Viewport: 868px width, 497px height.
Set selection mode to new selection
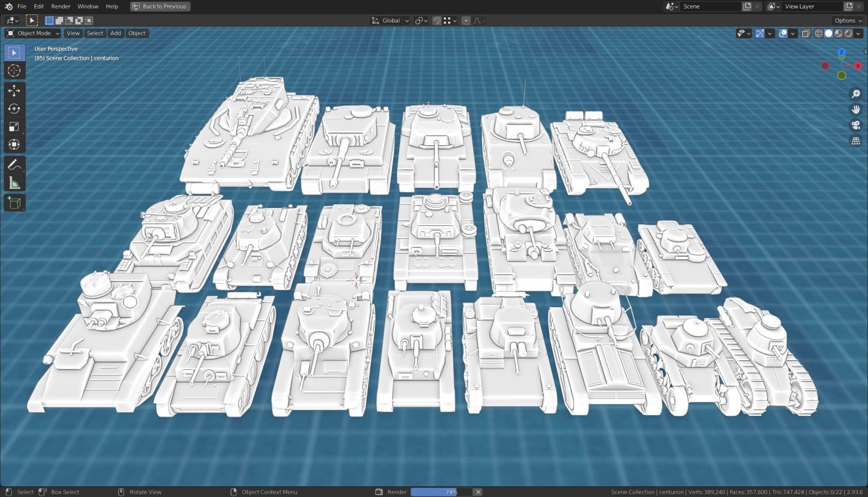click(x=49, y=20)
